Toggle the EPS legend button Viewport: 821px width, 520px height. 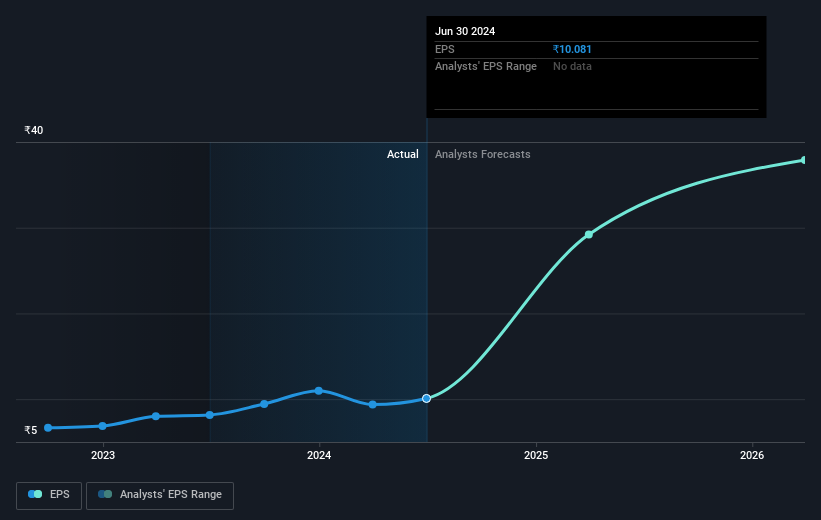[49, 495]
